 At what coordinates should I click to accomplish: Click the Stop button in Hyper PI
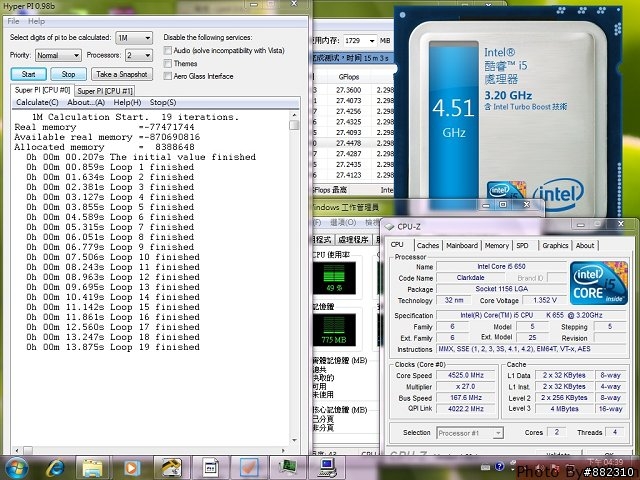(x=68, y=74)
